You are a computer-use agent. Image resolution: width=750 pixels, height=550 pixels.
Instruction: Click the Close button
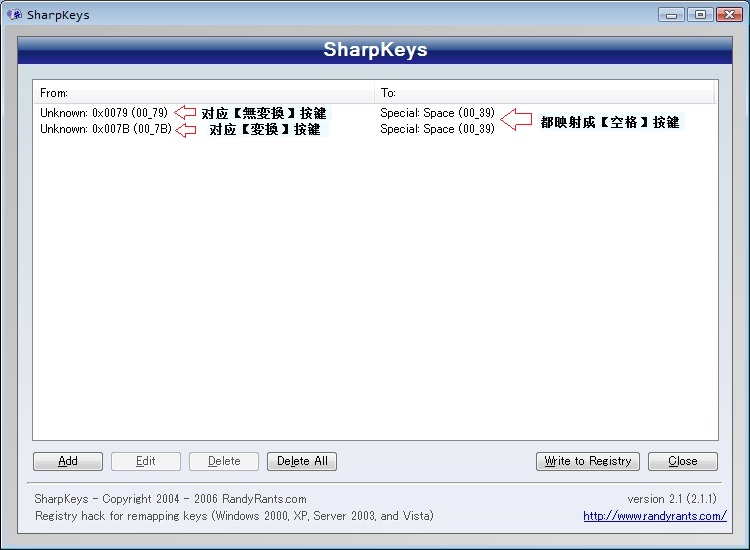tap(683, 461)
